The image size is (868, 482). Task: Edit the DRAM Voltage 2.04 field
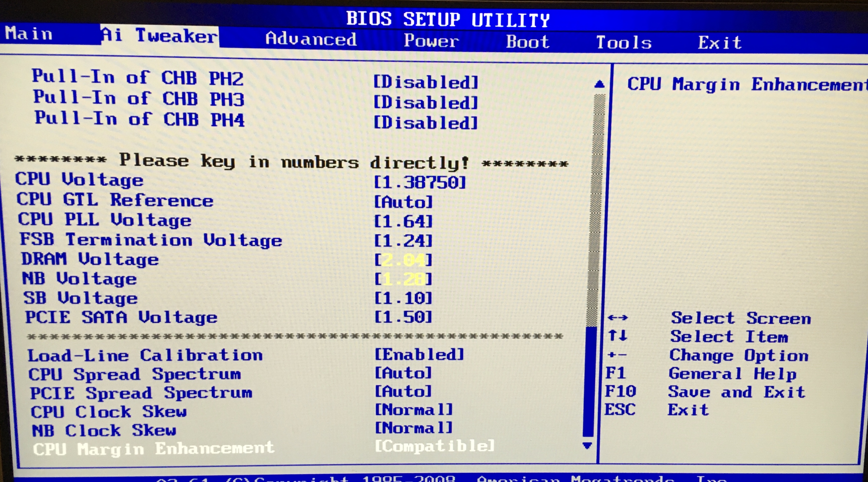pyautogui.click(x=403, y=260)
